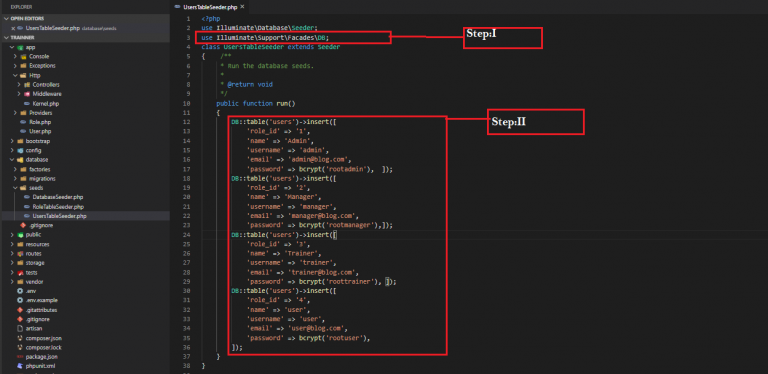Collapse the seeds folder chevron
Viewport: 768px width, 374px height.
pos(16,188)
